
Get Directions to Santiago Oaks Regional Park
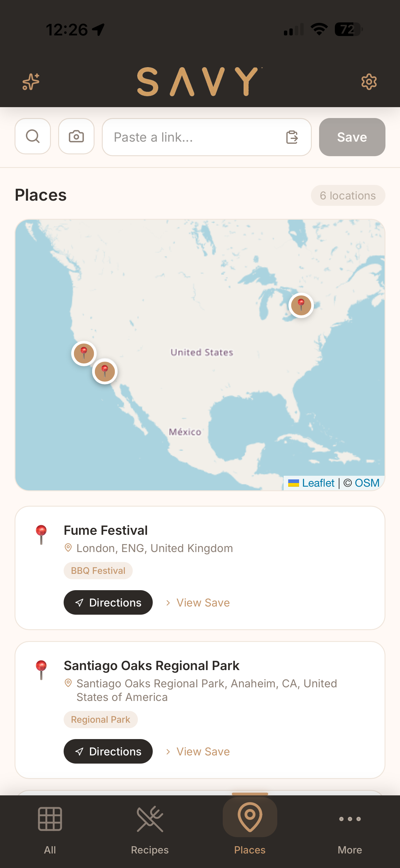click(x=108, y=751)
